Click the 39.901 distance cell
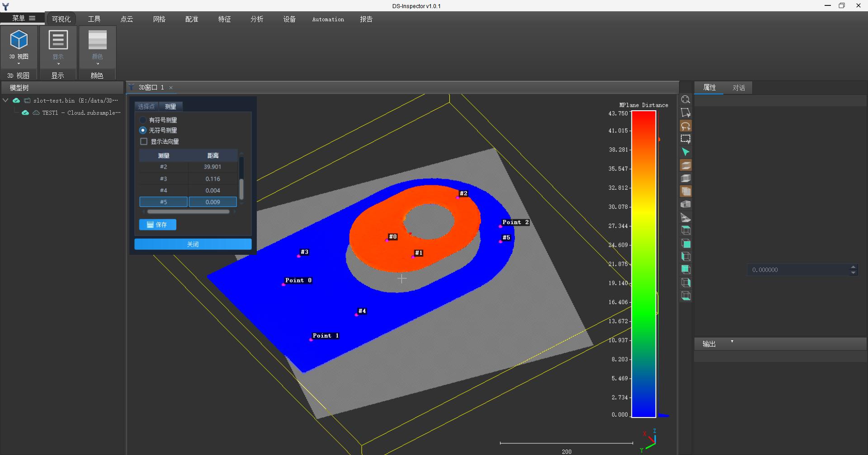Image resolution: width=868 pixels, height=455 pixels. [x=212, y=167]
